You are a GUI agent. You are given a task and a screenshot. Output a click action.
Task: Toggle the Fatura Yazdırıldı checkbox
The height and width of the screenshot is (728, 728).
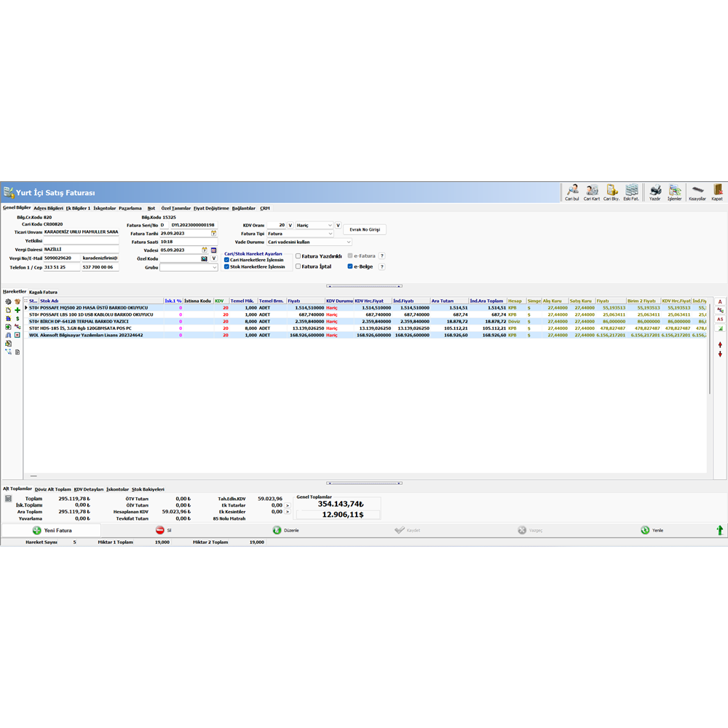(298, 256)
